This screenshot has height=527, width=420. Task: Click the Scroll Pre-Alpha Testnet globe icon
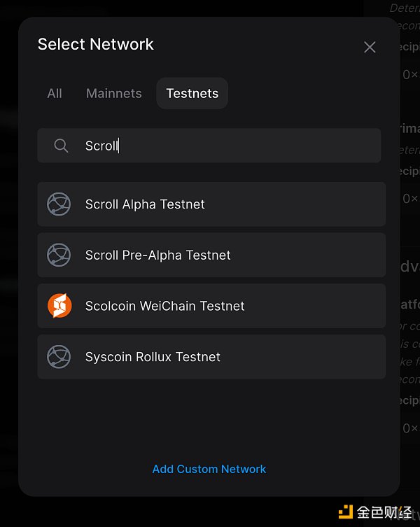(x=59, y=255)
